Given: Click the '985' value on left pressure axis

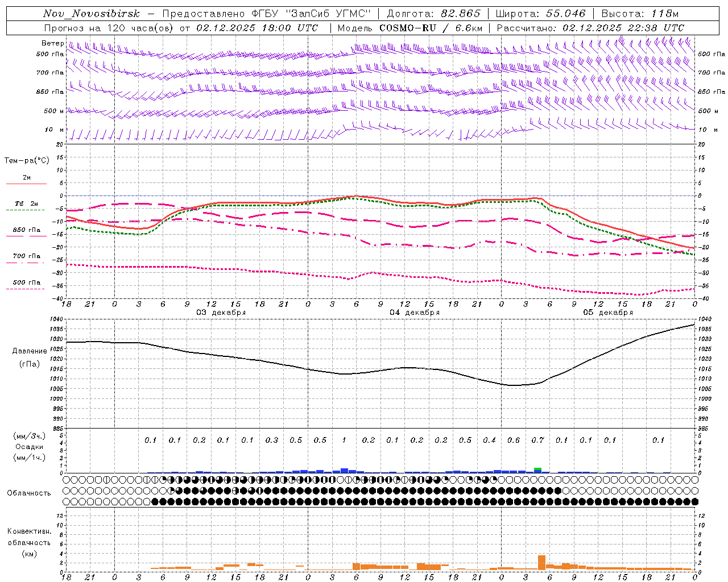Looking at the screenshot, I should pyautogui.click(x=58, y=429).
